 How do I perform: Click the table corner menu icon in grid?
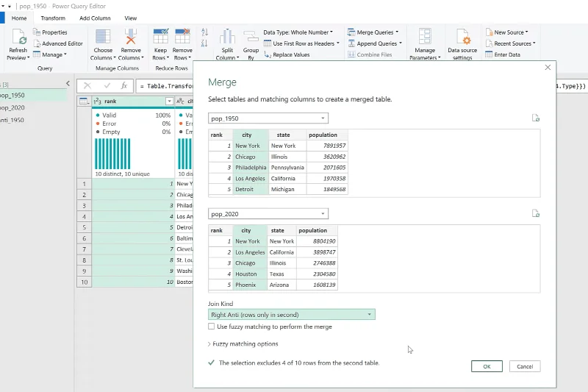pyautogui.click(x=84, y=101)
